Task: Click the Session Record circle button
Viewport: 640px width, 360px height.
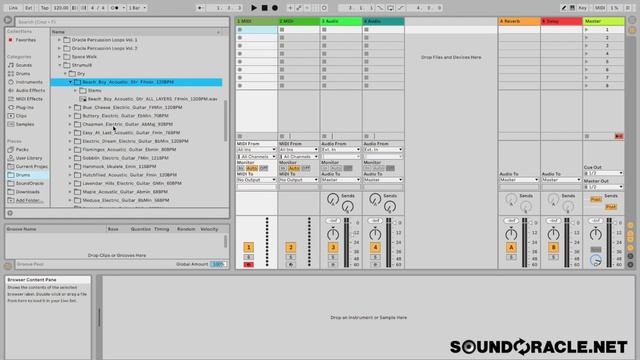Action: click(x=324, y=8)
